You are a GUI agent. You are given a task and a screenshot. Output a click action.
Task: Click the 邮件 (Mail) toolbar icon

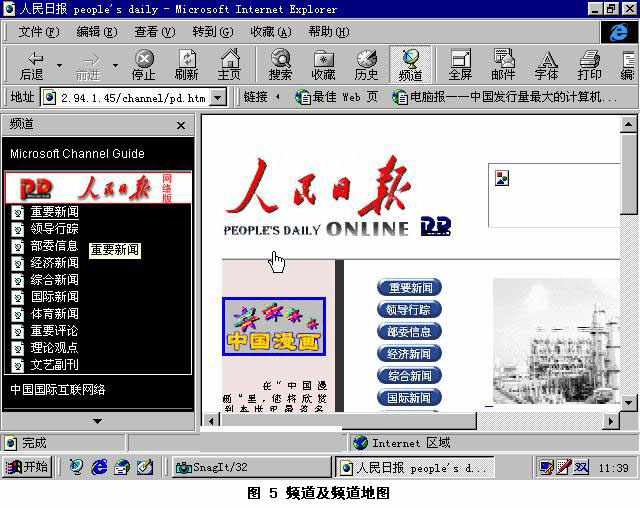pyautogui.click(x=503, y=65)
